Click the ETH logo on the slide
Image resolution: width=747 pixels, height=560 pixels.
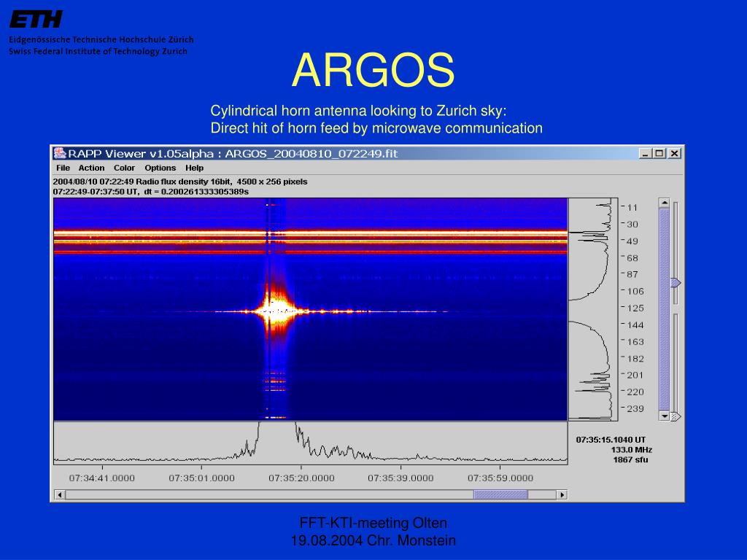coord(36,20)
